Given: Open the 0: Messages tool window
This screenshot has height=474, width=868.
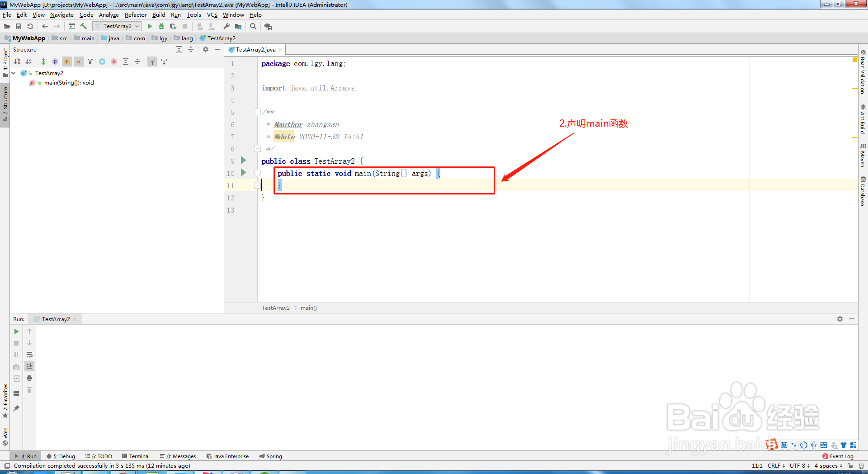Looking at the screenshot, I should 178,456.
